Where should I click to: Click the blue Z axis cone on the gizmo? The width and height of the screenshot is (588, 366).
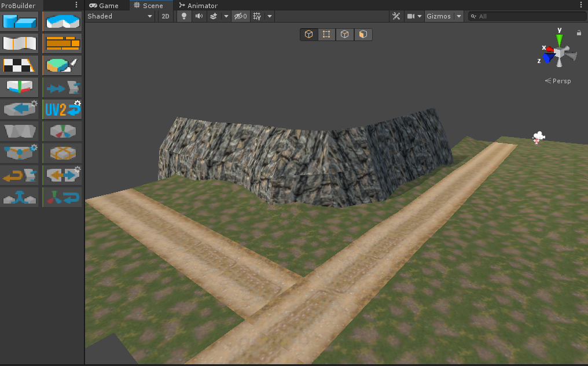[549, 58]
